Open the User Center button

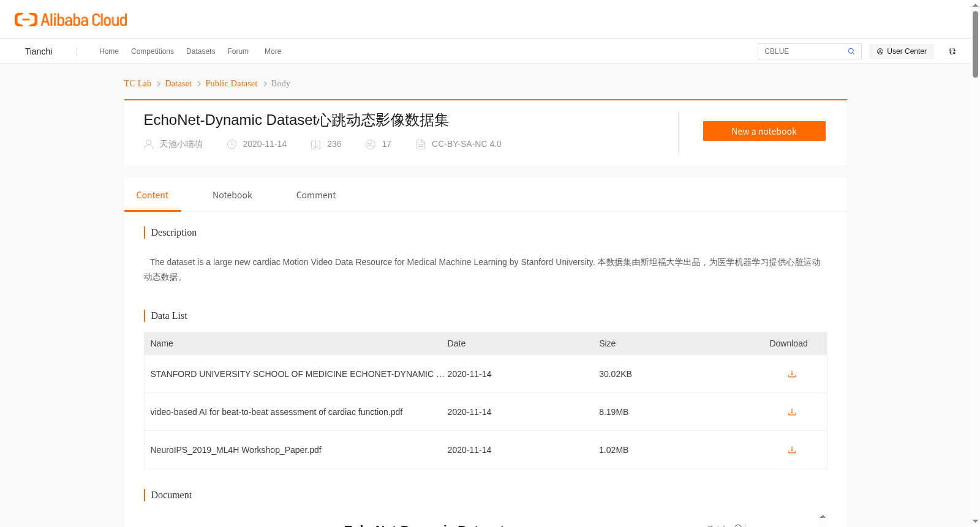tap(901, 51)
